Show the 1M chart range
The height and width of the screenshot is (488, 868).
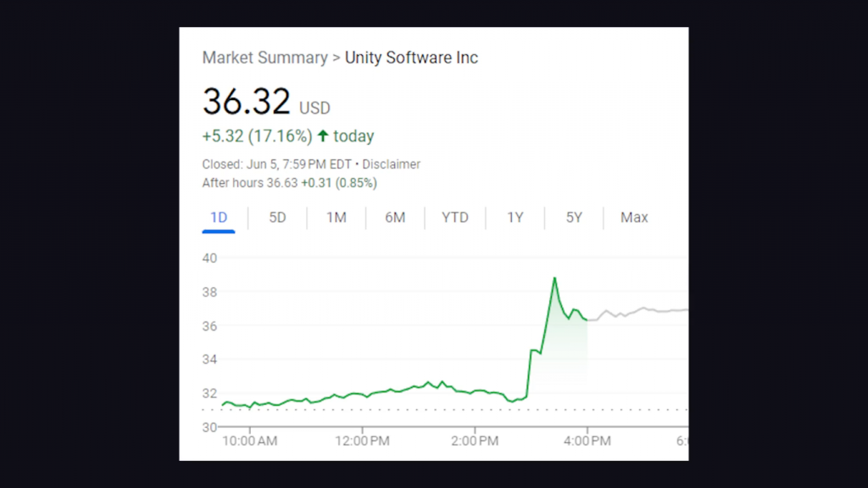(337, 218)
